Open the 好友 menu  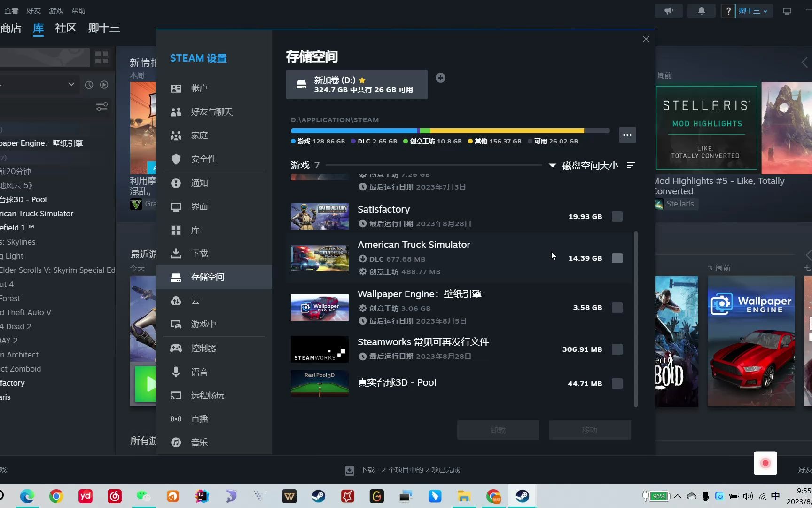click(x=33, y=10)
